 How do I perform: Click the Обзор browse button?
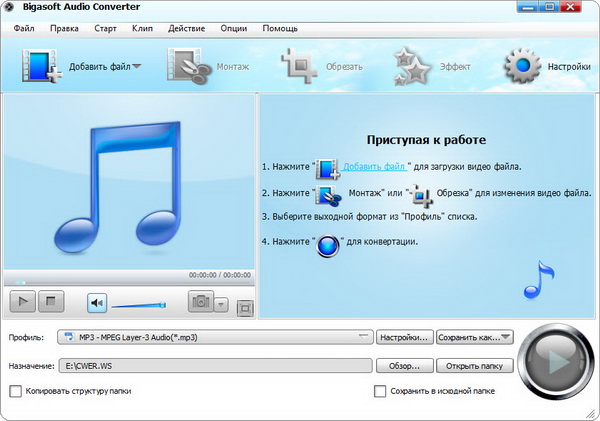pyautogui.click(x=405, y=366)
